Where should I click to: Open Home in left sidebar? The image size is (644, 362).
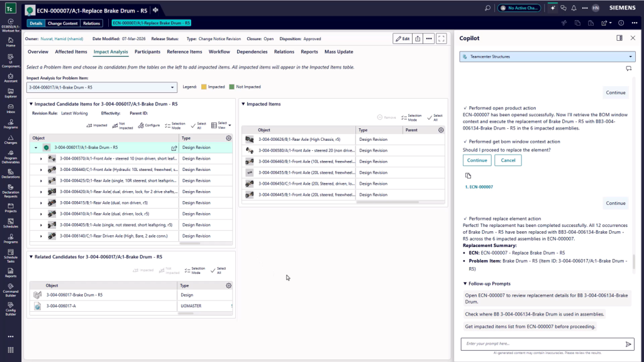pyautogui.click(x=11, y=42)
